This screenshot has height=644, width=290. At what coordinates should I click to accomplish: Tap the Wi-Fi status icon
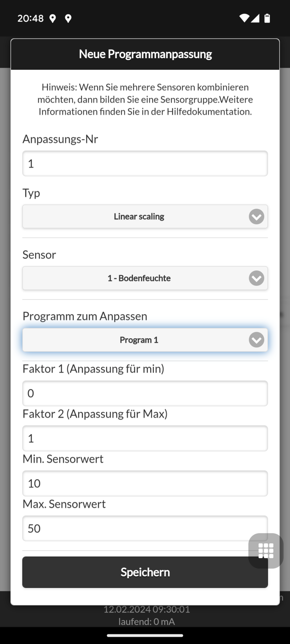(244, 18)
